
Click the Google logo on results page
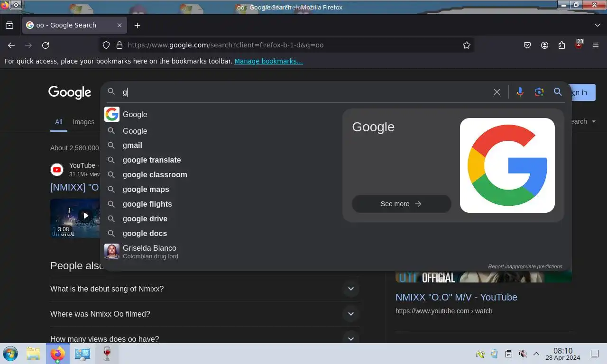click(x=70, y=92)
